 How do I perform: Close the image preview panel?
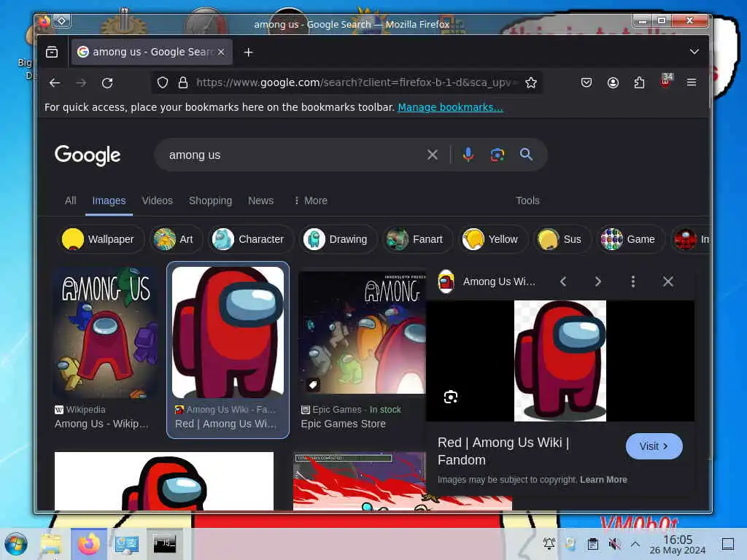click(x=668, y=281)
